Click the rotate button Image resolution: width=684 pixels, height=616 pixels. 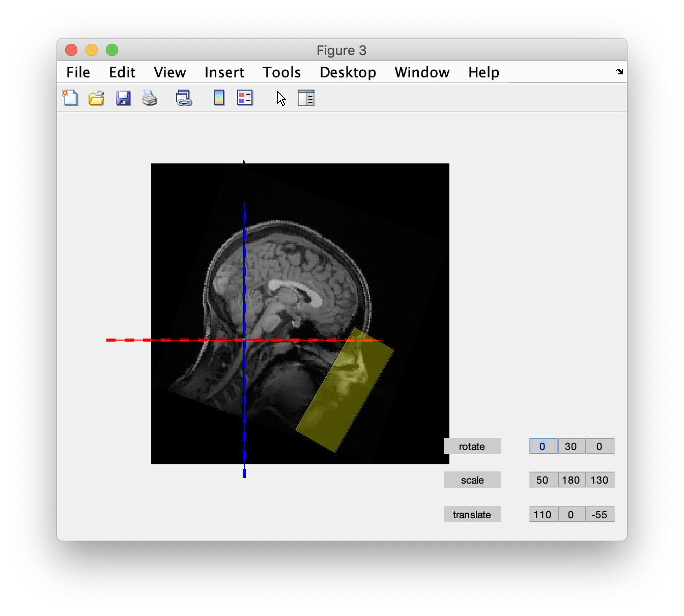472,446
